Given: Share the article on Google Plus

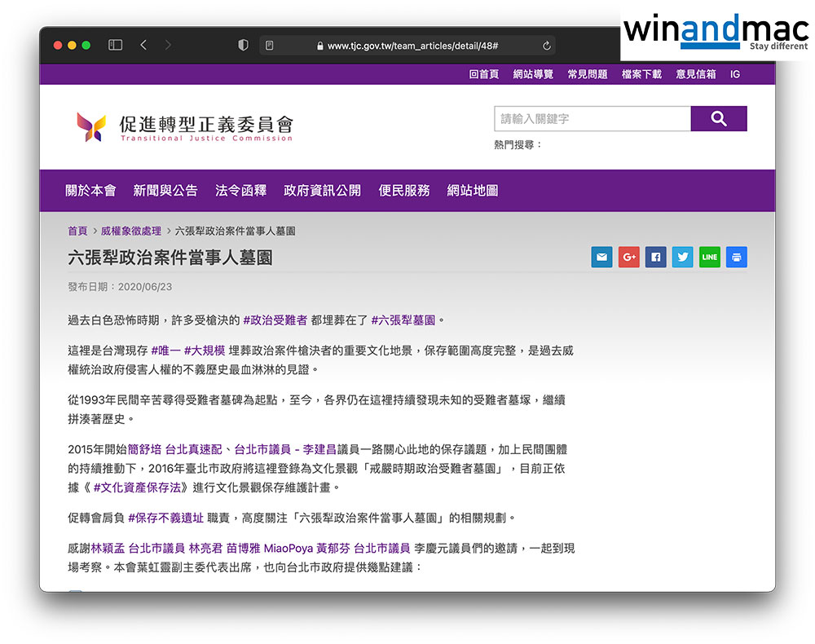Looking at the screenshot, I should point(628,258).
